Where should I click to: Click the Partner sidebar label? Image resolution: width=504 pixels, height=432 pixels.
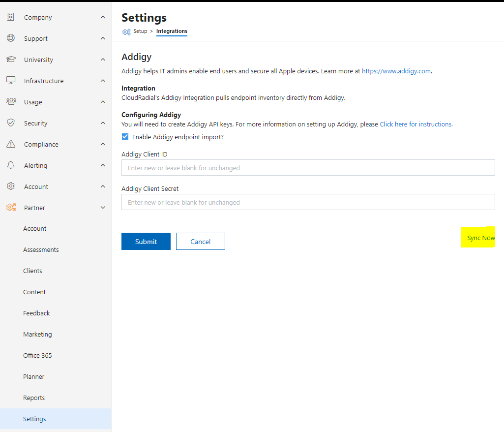pos(34,208)
